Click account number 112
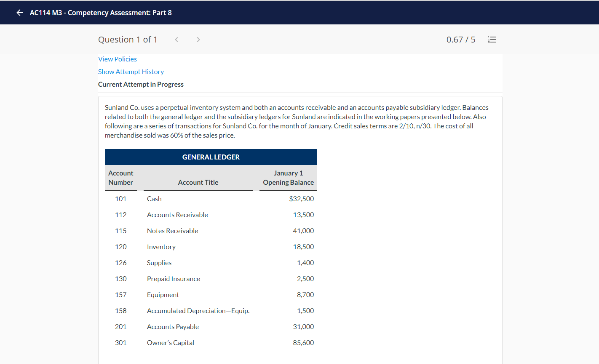This screenshot has height=364, width=599. point(121,215)
